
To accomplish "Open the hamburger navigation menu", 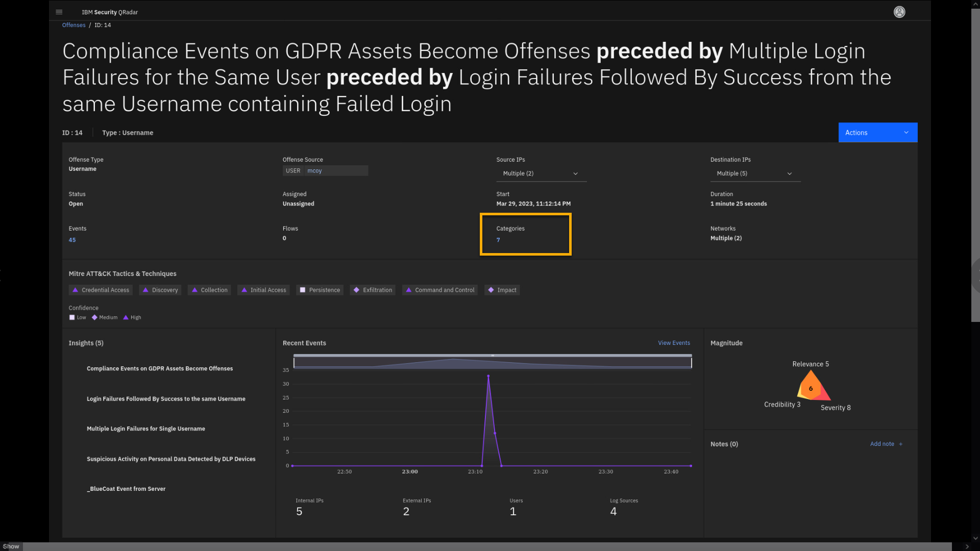I will tap(59, 12).
